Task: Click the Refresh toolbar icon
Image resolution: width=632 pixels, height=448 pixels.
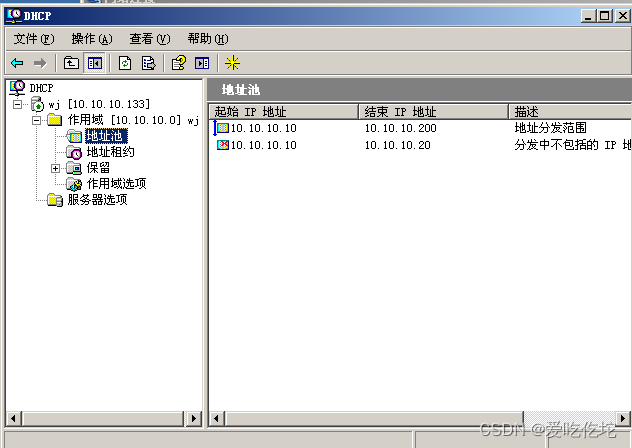Action: [125, 63]
